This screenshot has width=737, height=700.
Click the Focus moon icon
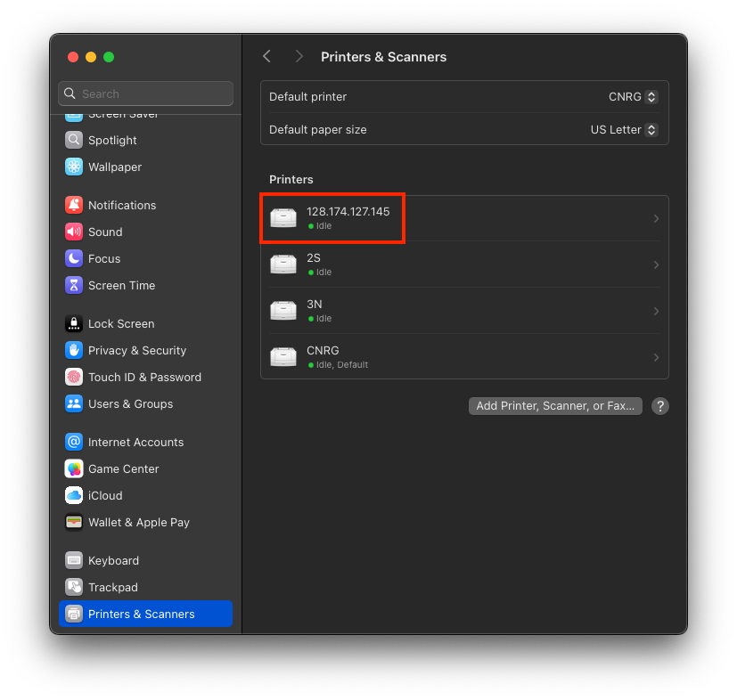pyautogui.click(x=74, y=258)
